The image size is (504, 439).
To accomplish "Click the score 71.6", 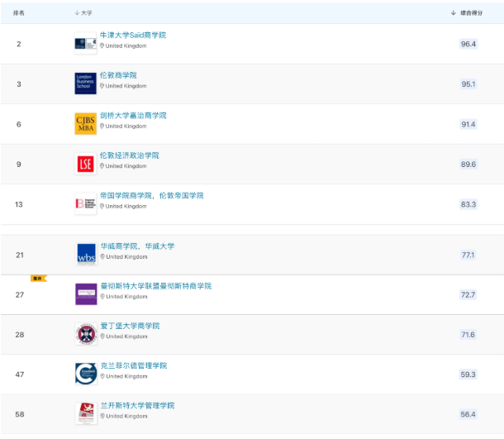I will coord(468,335).
